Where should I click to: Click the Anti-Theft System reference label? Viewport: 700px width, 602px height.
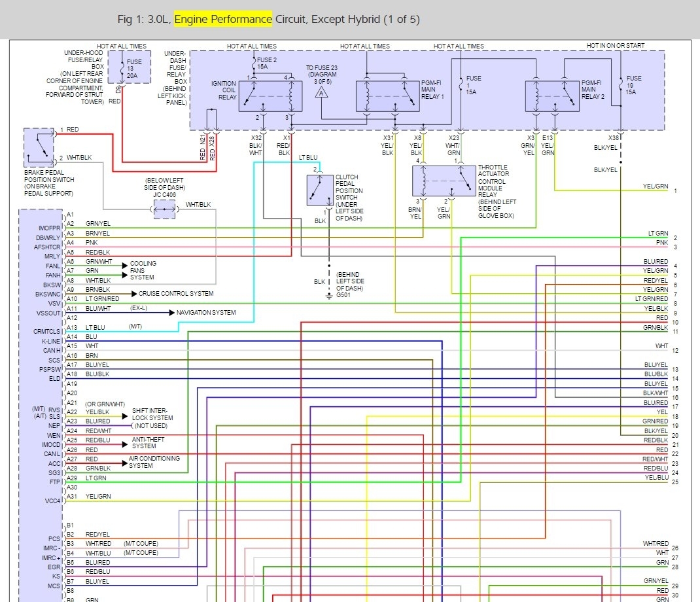(144, 442)
